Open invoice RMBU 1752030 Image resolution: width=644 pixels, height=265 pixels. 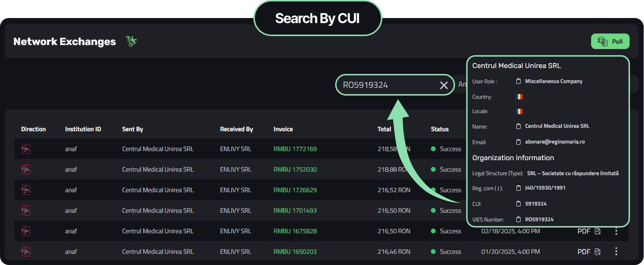click(x=295, y=169)
